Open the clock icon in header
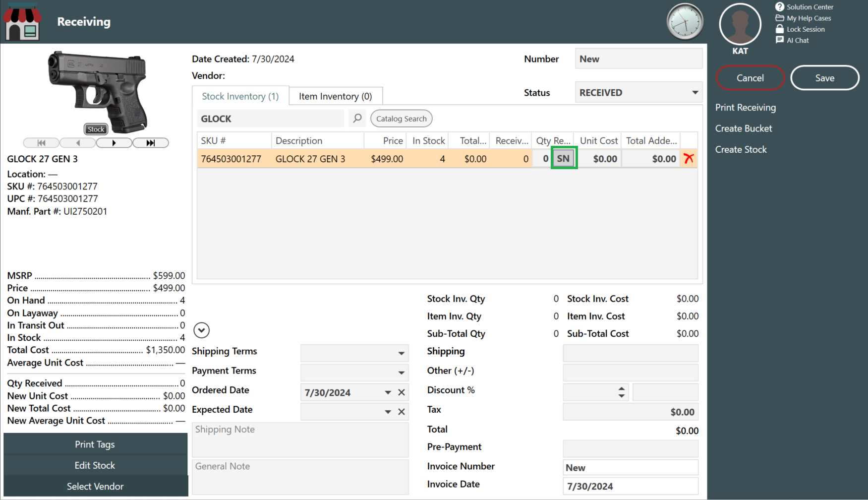This screenshot has width=868, height=500. [x=685, y=22]
